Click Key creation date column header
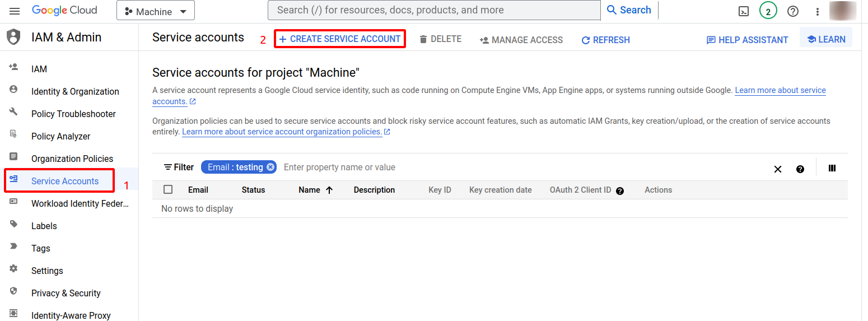 pos(500,190)
